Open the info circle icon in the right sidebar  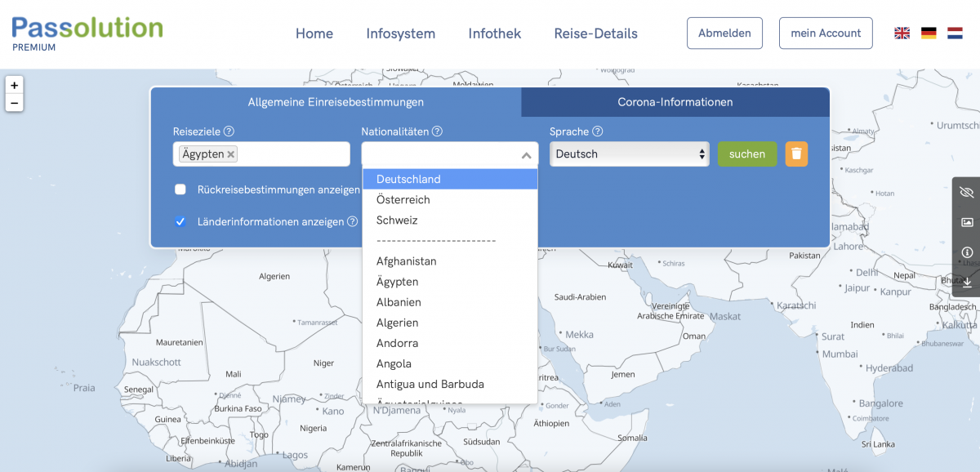pos(967,252)
